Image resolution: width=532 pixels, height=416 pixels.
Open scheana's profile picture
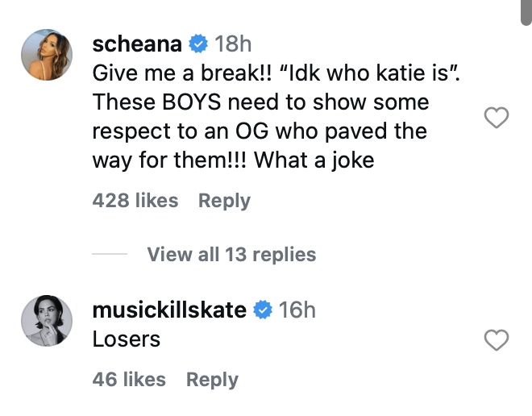pos(48,56)
